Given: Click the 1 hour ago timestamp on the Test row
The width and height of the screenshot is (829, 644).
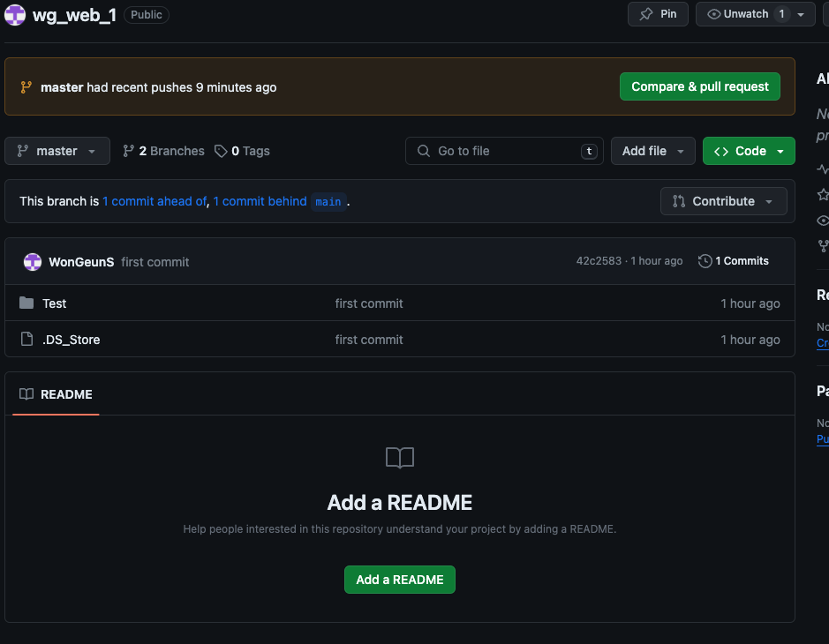Looking at the screenshot, I should [x=750, y=303].
